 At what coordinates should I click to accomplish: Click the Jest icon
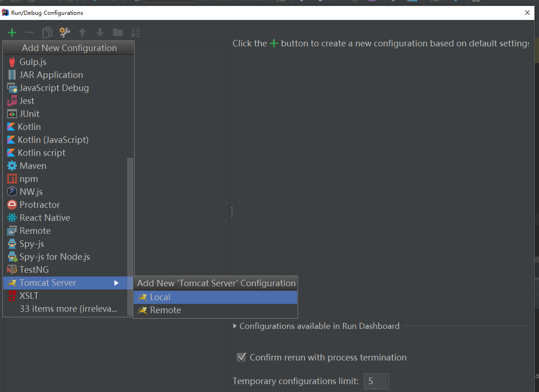coord(12,101)
